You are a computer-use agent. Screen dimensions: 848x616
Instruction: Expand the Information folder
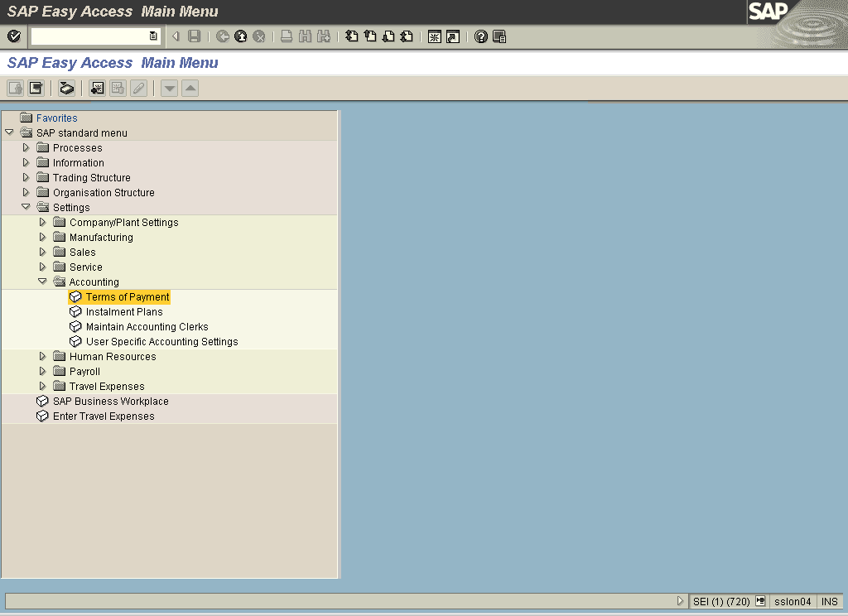pyautogui.click(x=26, y=162)
